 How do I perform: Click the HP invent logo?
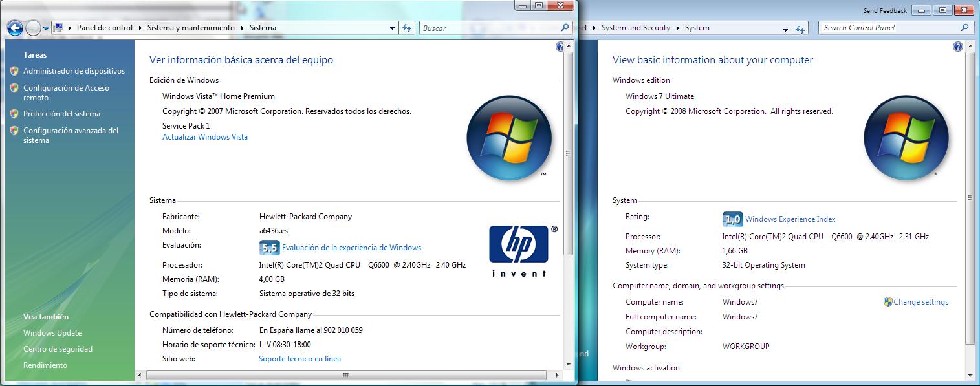pyautogui.click(x=519, y=251)
